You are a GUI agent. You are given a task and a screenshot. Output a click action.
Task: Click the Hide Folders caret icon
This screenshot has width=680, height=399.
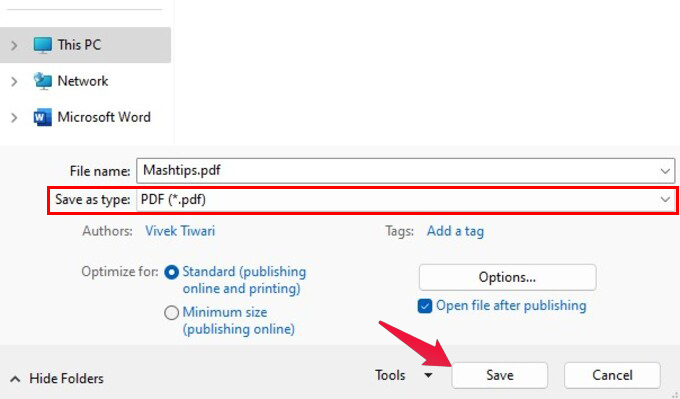tap(15, 379)
